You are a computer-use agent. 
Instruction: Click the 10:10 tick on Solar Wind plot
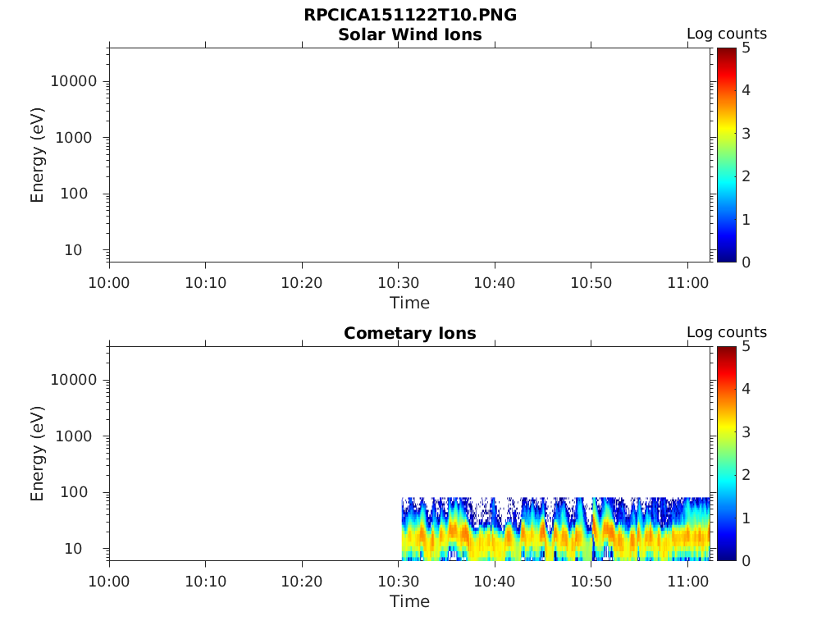pos(206,283)
